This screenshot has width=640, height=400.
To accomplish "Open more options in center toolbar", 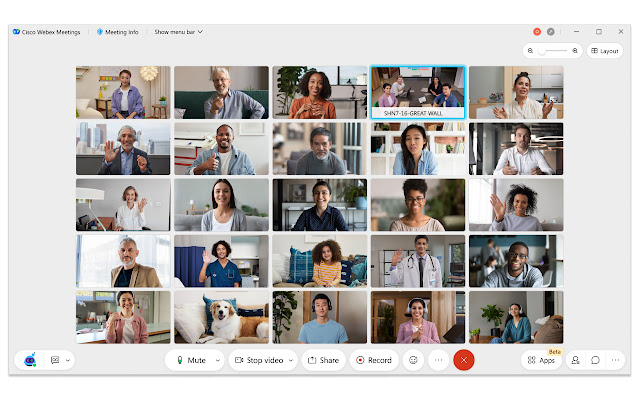I will point(438,360).
